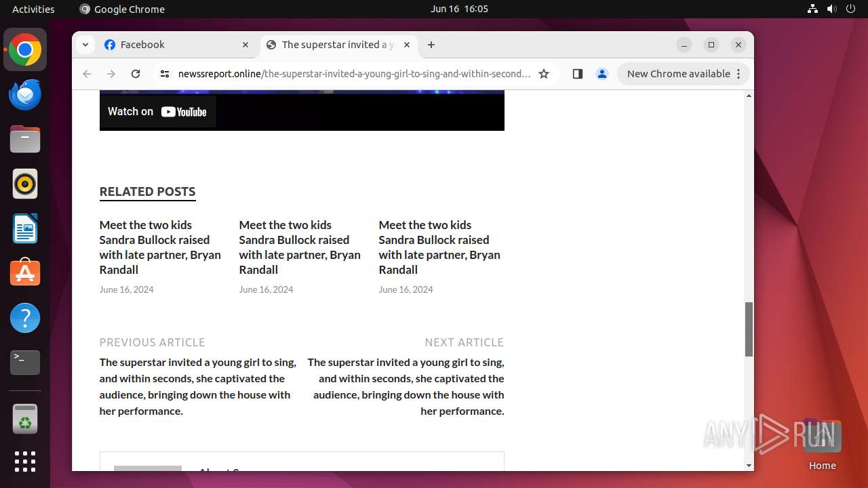
Task: Open first Sandra Bullock related post
Action: point(160,247)
